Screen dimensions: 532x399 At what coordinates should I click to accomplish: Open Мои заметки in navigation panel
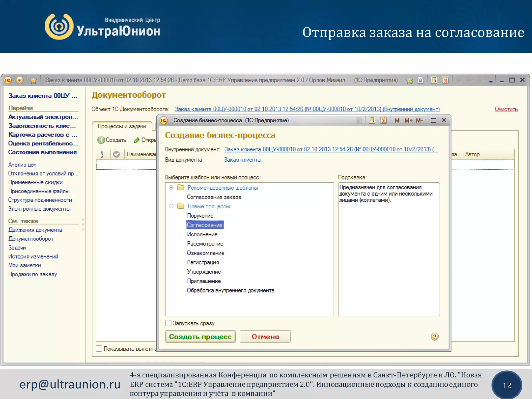coord(25,265)
